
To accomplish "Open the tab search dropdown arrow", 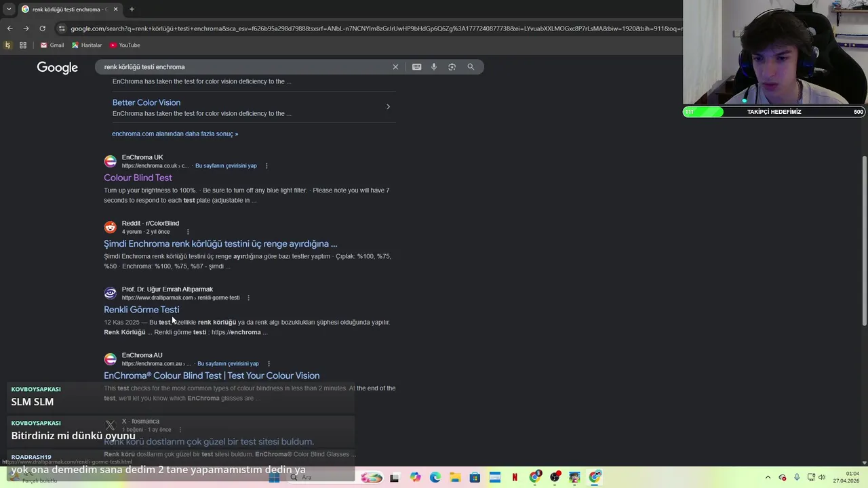I will pyautogui.click(x=8, y=9).
